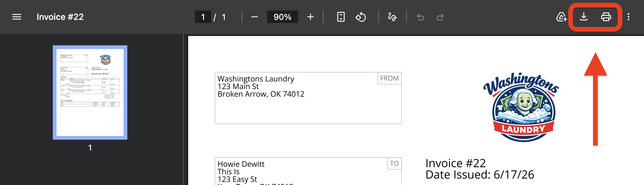
Task: Select the Invoice #22 title text
Action: (x=60, y=17)
